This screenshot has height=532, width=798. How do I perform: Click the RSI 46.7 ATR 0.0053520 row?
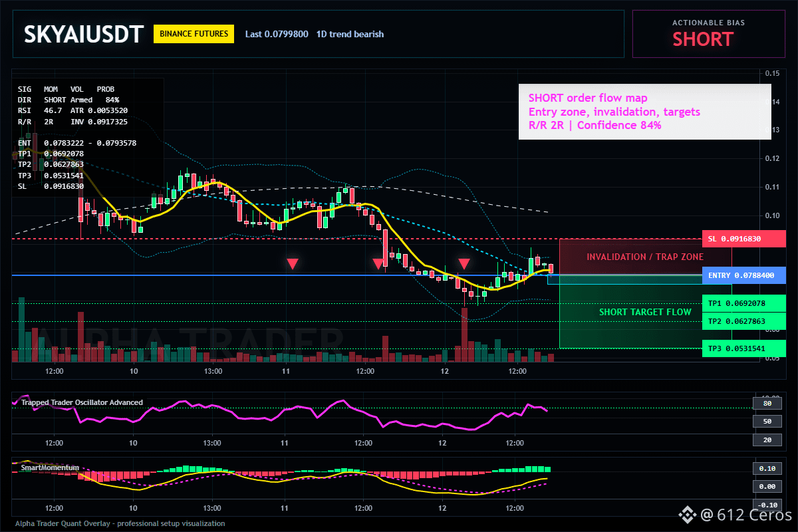tap(72, 110)
